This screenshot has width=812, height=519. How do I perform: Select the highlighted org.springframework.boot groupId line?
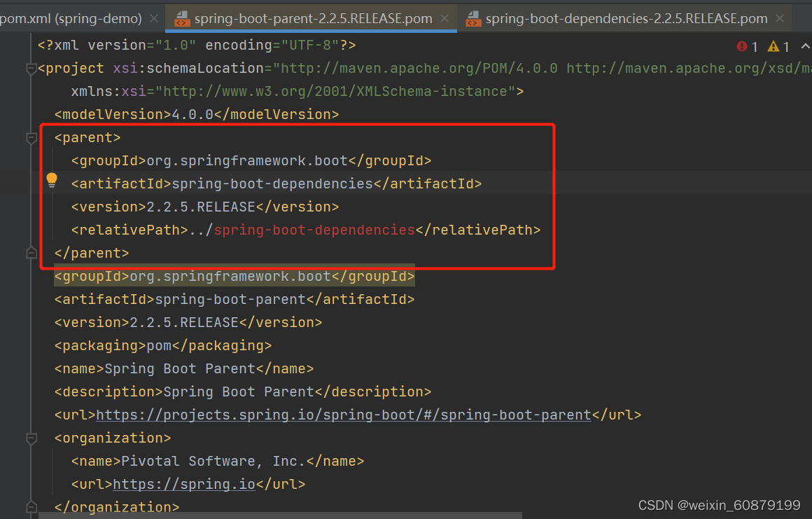(234, 275)
